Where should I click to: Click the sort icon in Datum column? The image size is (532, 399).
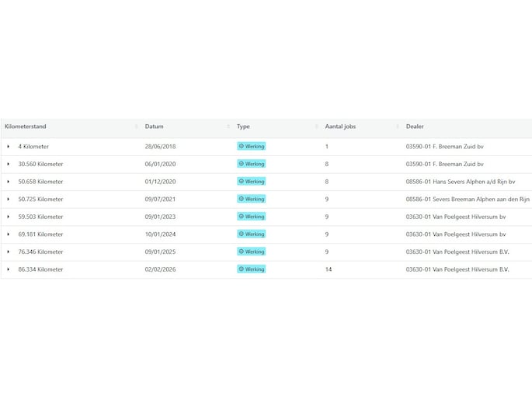pyautogui.click(x=228, y=127)
